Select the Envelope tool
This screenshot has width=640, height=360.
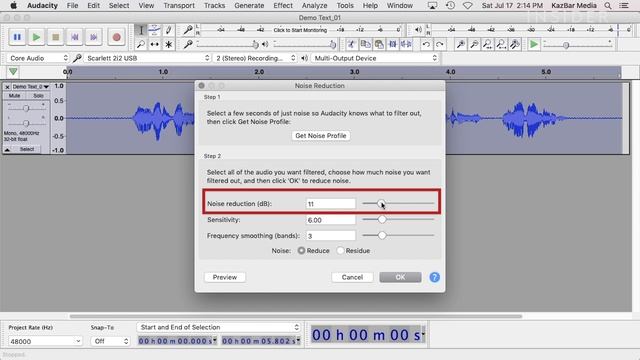coord(154,30)
